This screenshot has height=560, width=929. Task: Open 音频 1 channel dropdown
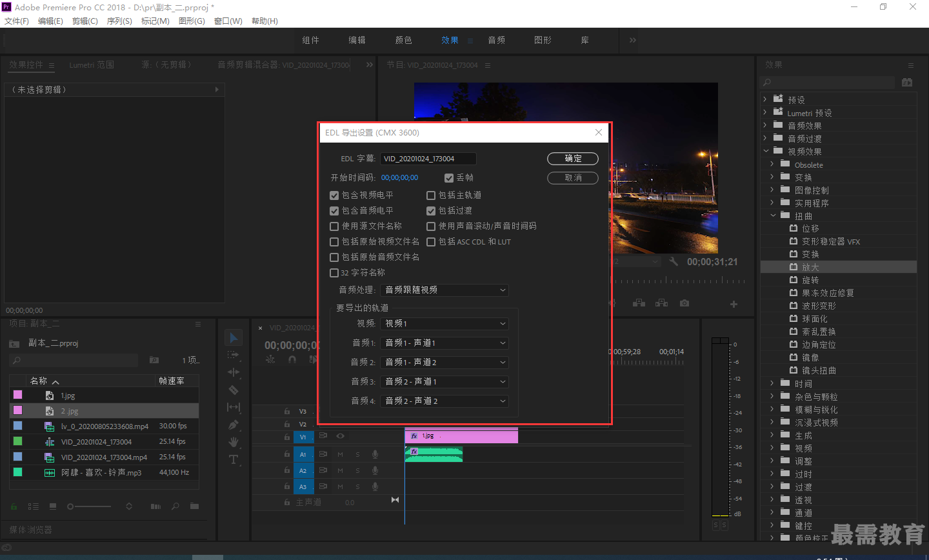point(445,343)
